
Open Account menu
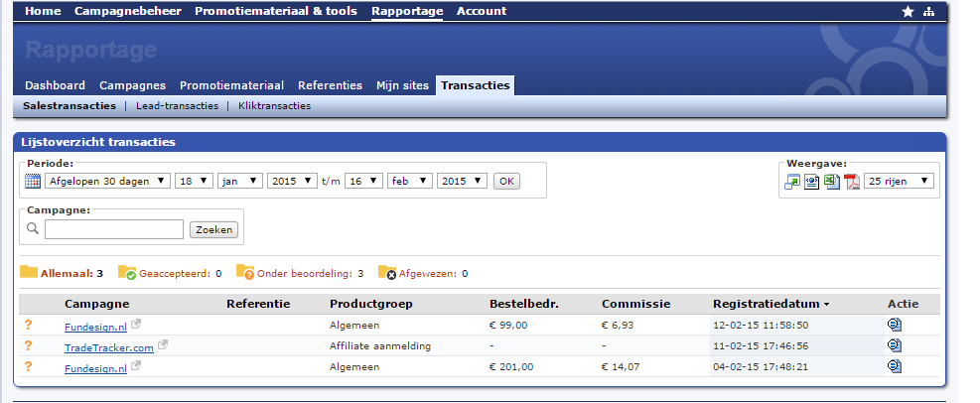tap(482, 11)
